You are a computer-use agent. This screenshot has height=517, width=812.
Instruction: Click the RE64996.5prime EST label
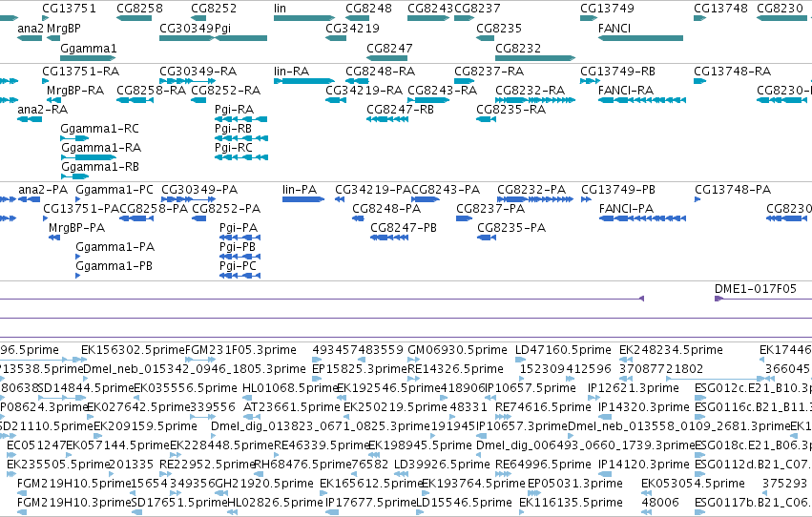[543, 465]
